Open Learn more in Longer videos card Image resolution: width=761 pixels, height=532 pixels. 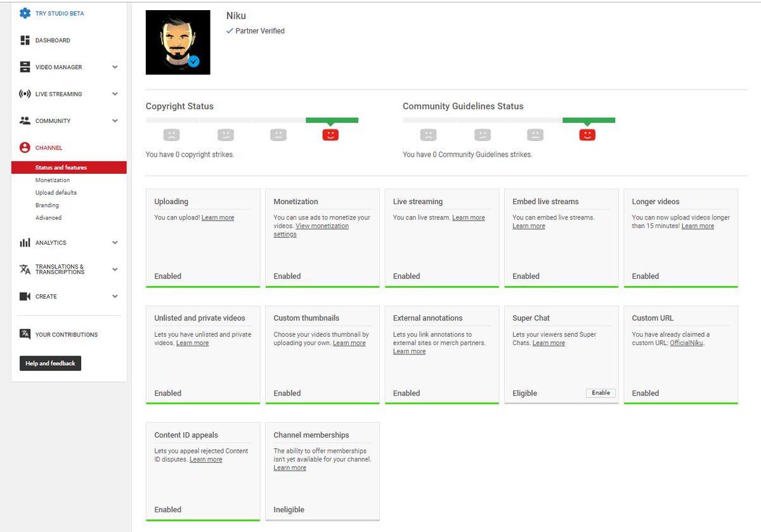tap(698, 226)
